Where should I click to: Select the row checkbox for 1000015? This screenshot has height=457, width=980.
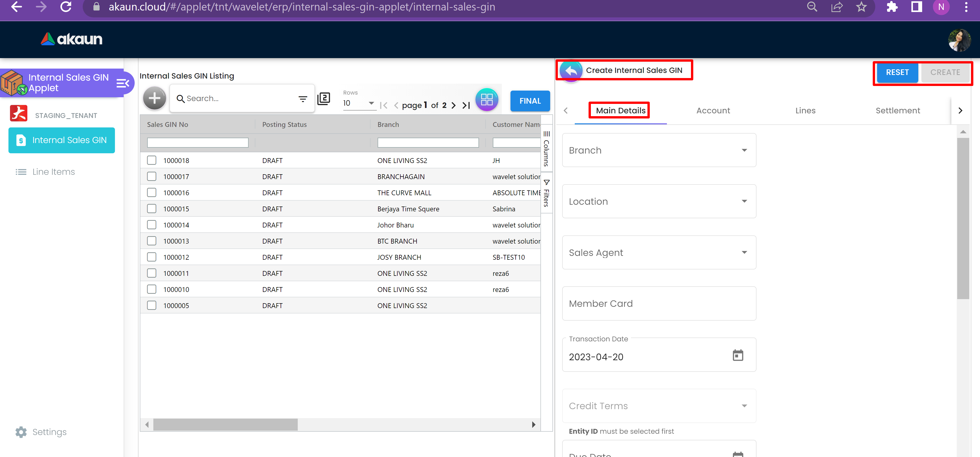pyautogui.click(x=152, y=209)
